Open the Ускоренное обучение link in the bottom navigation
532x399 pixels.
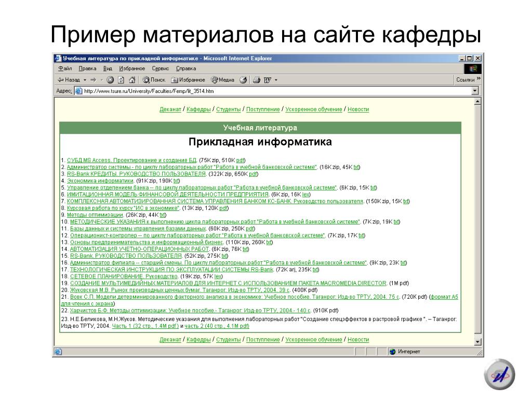pyautogui.click(x=313, y=340)
